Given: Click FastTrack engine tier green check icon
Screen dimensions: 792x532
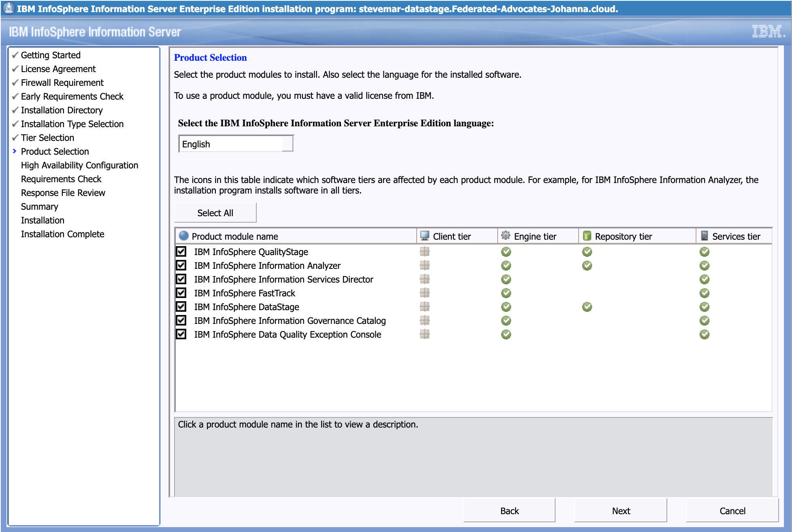Looking at the screenshot, I should click(x=506, y=293).
